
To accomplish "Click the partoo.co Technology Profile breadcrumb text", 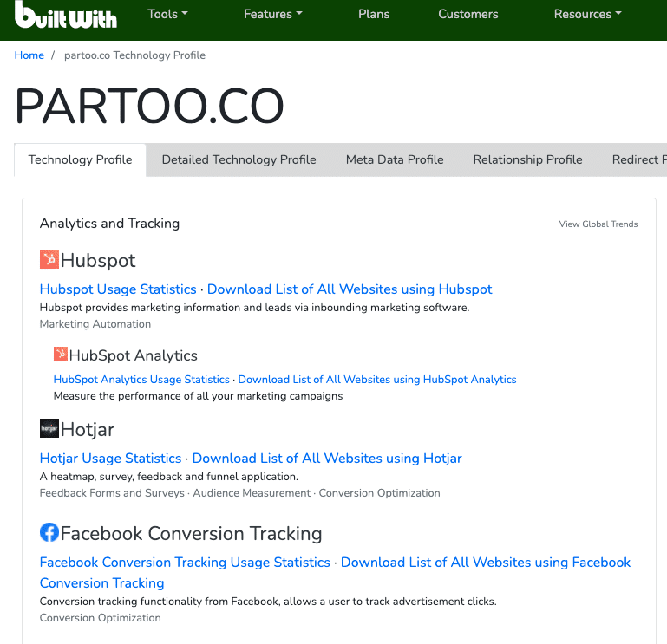I will pos(134,55).
